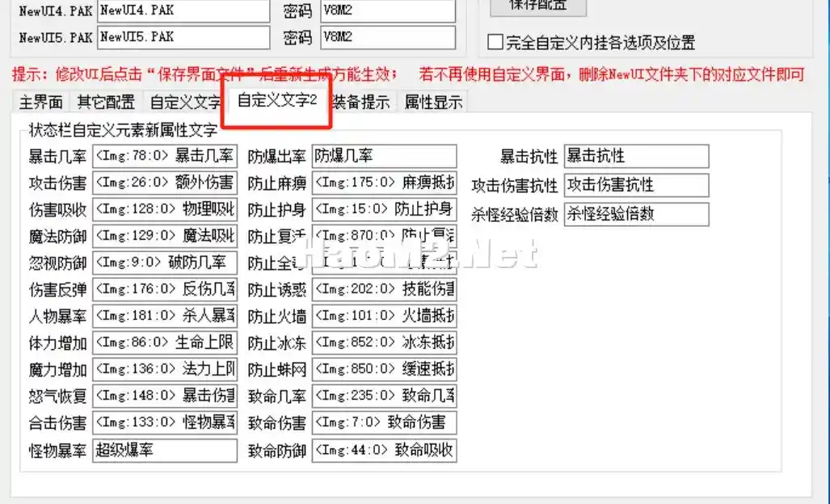
Task: Edit the 防止火墙 text field
Action: [x=385, y=317]
